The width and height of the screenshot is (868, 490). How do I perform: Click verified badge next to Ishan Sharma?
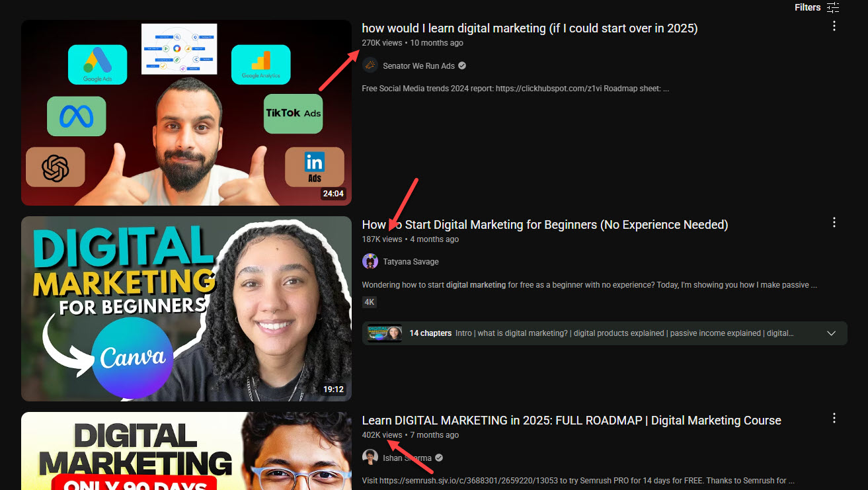(x=439, y=458)
